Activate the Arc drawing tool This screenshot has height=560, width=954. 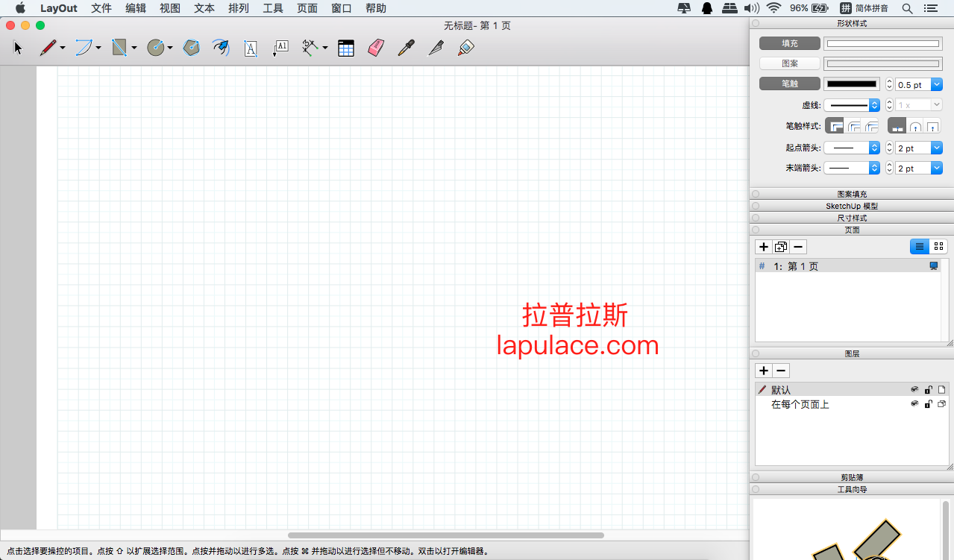tap(84, 48)
